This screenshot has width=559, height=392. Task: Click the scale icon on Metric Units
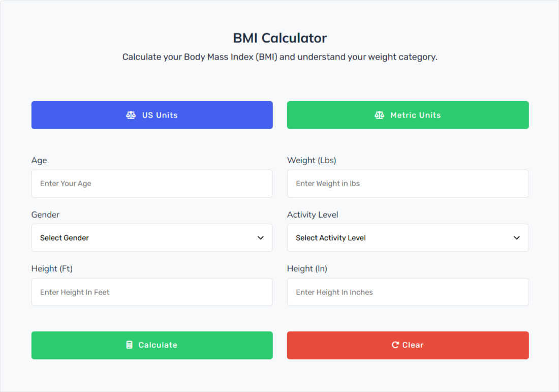(x=379, y=115)
